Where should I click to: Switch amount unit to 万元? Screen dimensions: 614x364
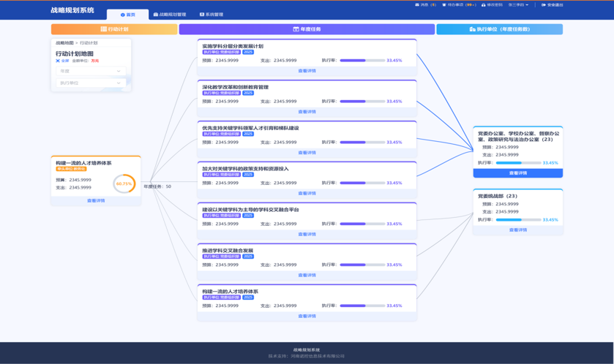tap(95, 61)
